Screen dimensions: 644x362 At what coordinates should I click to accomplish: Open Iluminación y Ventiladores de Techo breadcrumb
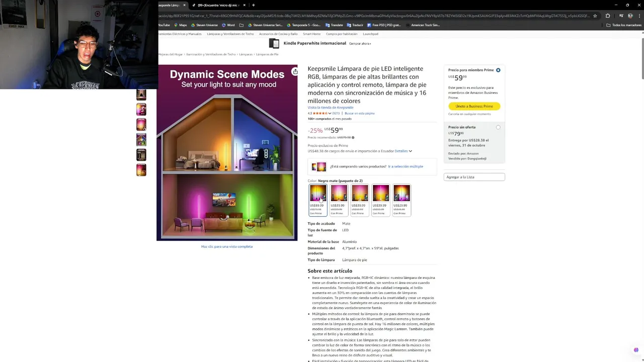pyautogui.click(x=211, y=54)
